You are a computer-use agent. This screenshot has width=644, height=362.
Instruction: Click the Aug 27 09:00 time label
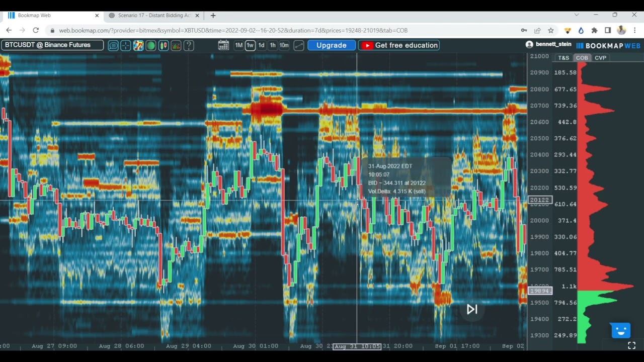click(x=54, y=346)
